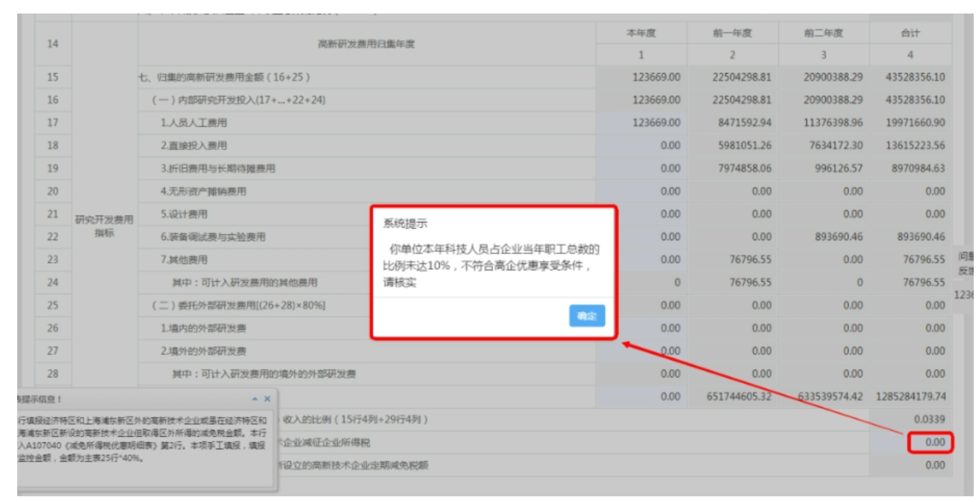Select total 19971660.90 in row 17
This screenshot has width=980, height=502.
915,123
